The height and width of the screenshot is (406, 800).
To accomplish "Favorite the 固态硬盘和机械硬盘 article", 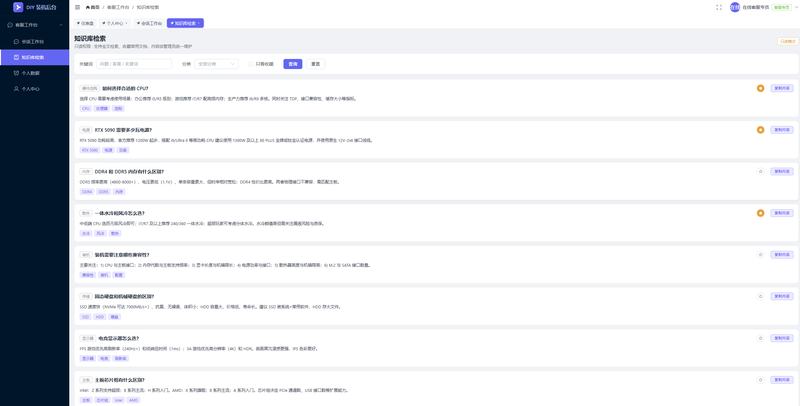I will pos(760,296).
